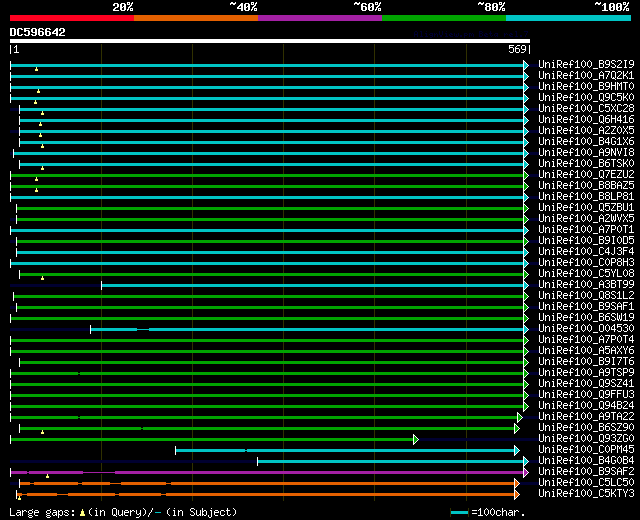This screenshot has width=640, height=520.
Task: Click the UniRef100_B9I0D5 label
Action: tap(586, 240)
